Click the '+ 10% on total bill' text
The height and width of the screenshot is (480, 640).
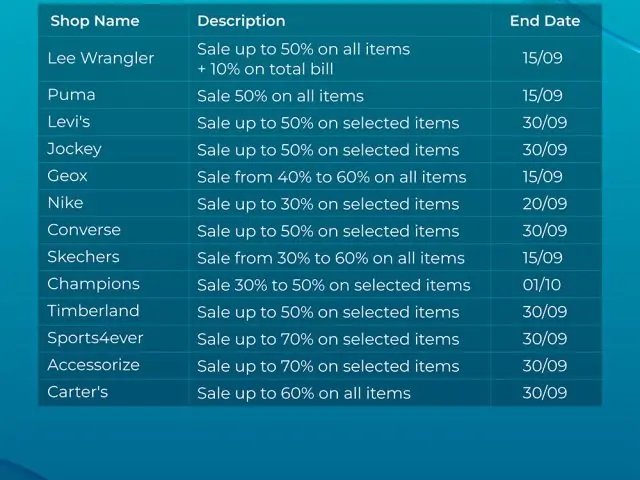pyautogui.click(x=265, y=69)
